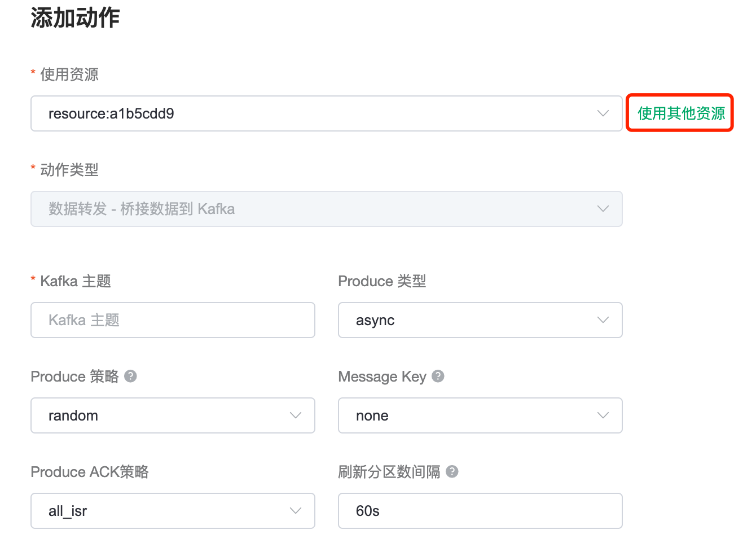Click the help icon next to Message Key
Screen dimensions: 756x543
[438, 376]
